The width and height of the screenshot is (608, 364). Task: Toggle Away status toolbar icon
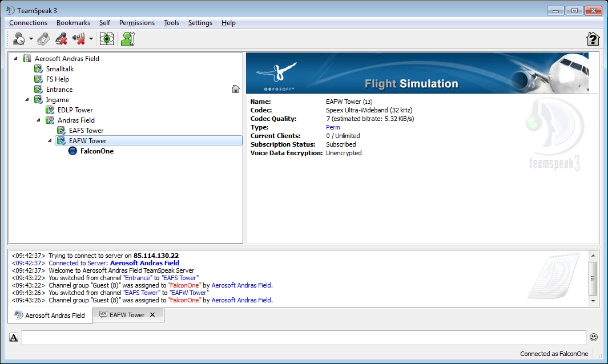(x=19, y=39)
